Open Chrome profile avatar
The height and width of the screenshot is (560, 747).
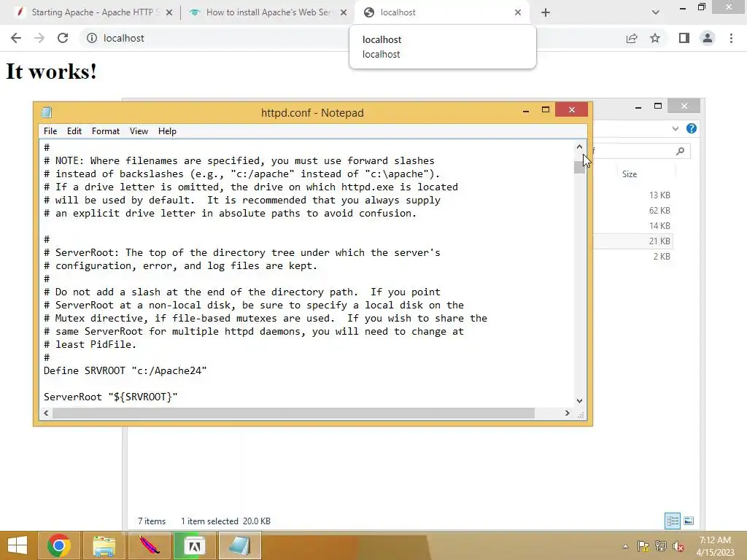click(x=708, y=38)
